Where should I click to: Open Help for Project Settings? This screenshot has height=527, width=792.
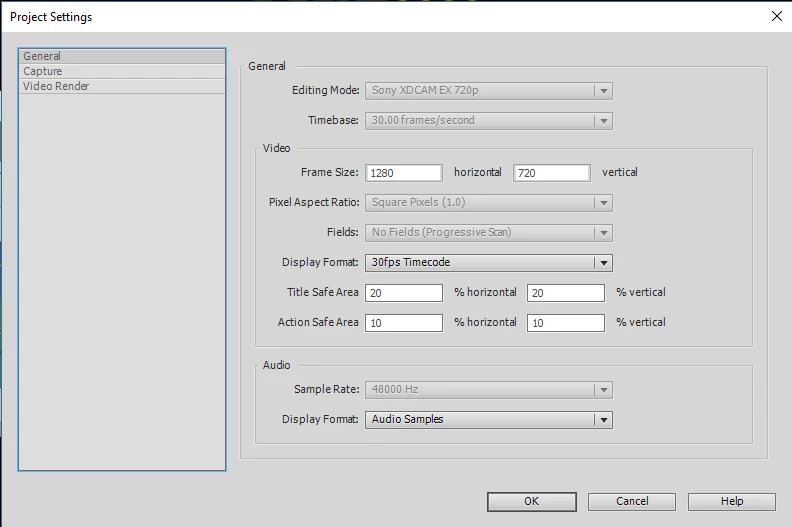(x=732, y=502)
